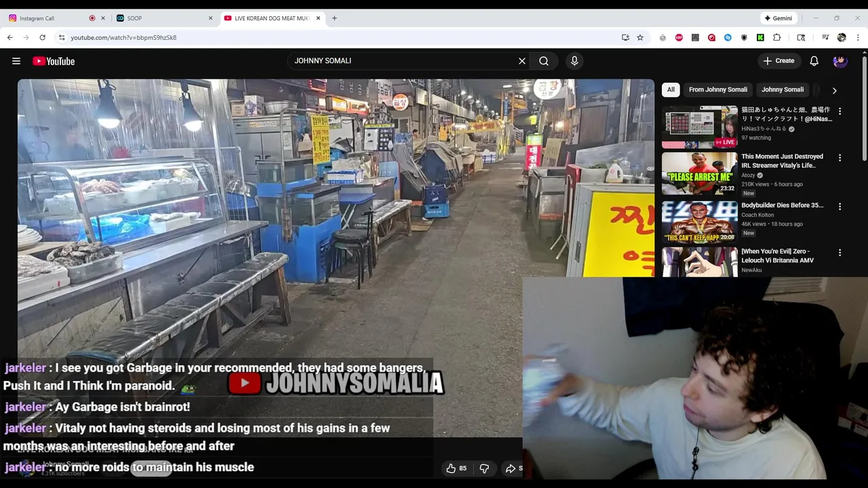Click the Create button

coord(778,61)
